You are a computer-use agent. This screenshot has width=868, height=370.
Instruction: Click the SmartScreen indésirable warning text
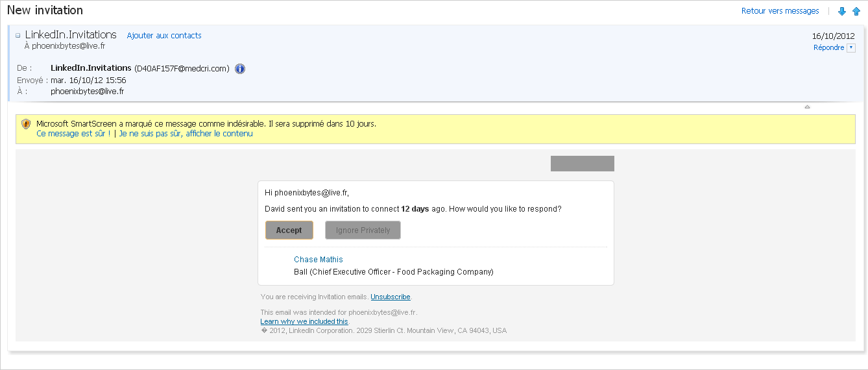point(206,123)
